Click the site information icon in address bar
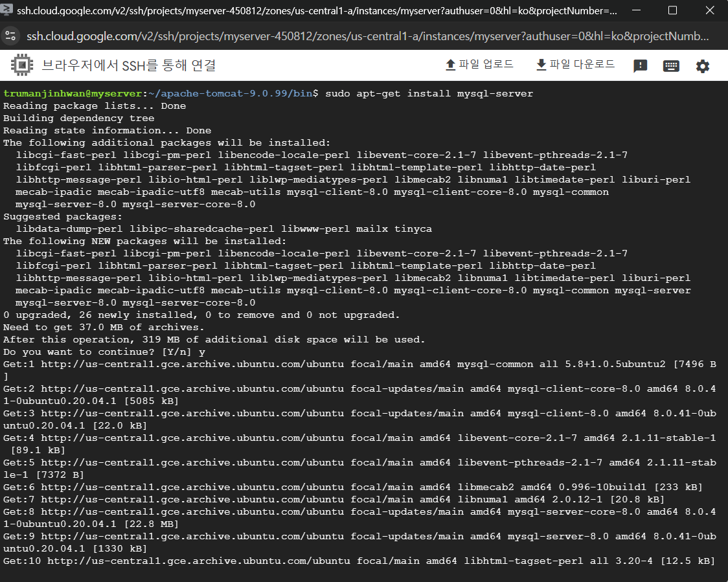The width and height of the screenshot is (728, 582). click(10, 36)
